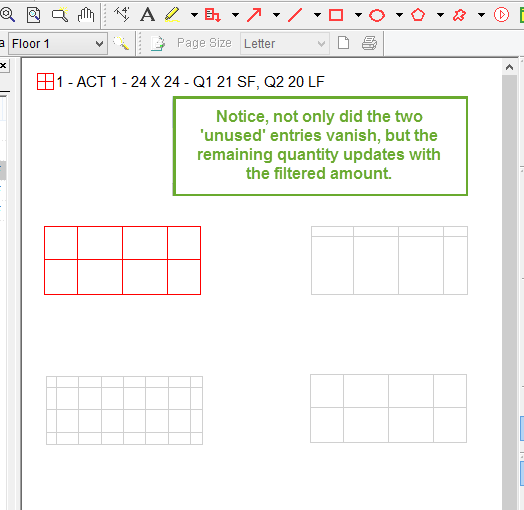This screenshot has height=510, width=524.
Task: Select the Text annotation tool
Action: (147, 15)
